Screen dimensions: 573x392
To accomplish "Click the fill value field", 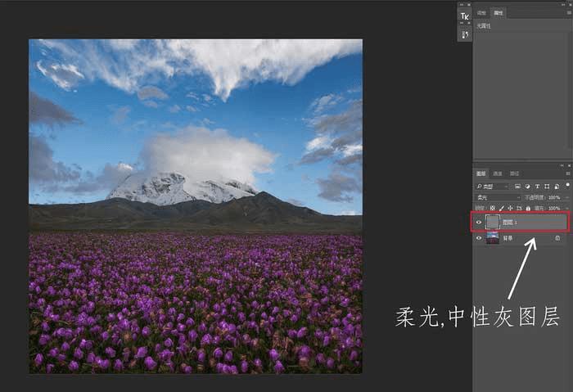I will (554, 208).
